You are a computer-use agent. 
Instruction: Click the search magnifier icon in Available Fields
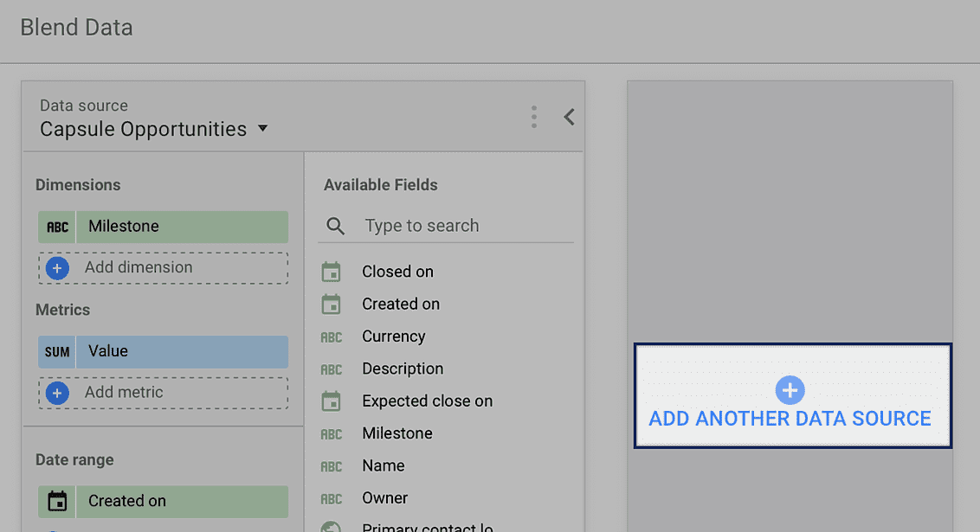point(336,226)
